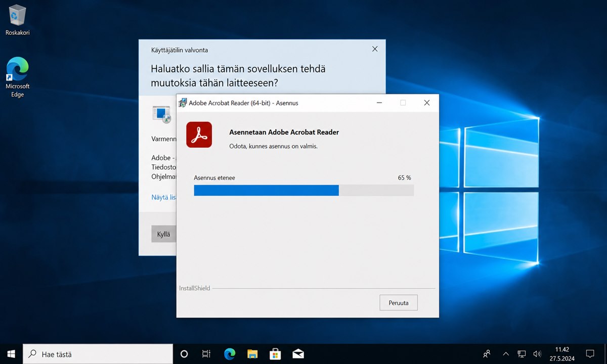
Task: Click "Odota, kunnes asennus on valmis." text
Action: pyautogui.click(x=274, y=147)
